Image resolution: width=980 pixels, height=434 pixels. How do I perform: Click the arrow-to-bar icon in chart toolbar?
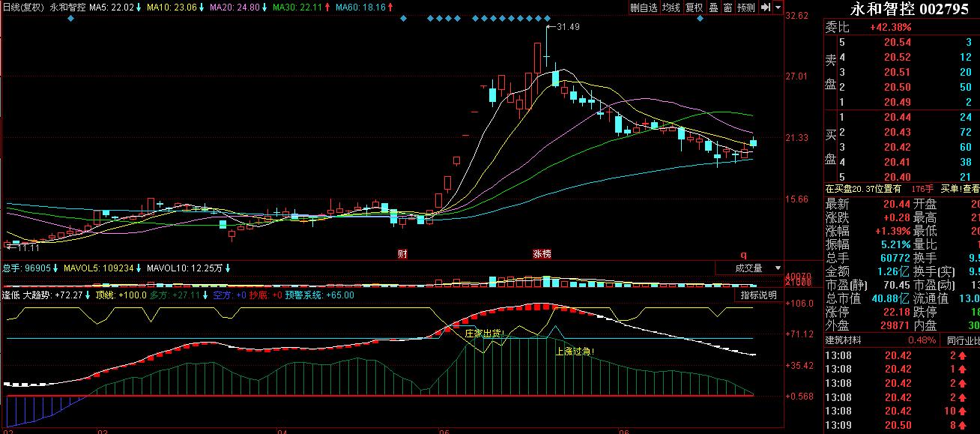(765, 7)
